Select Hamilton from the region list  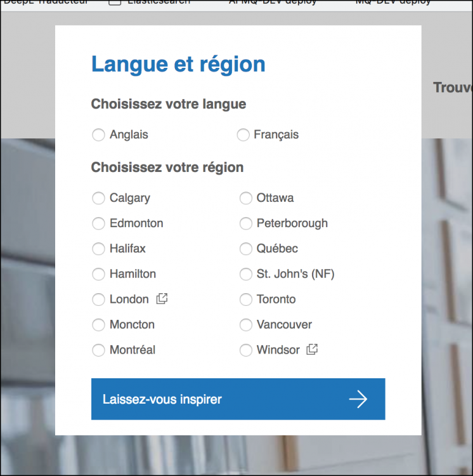98,274
